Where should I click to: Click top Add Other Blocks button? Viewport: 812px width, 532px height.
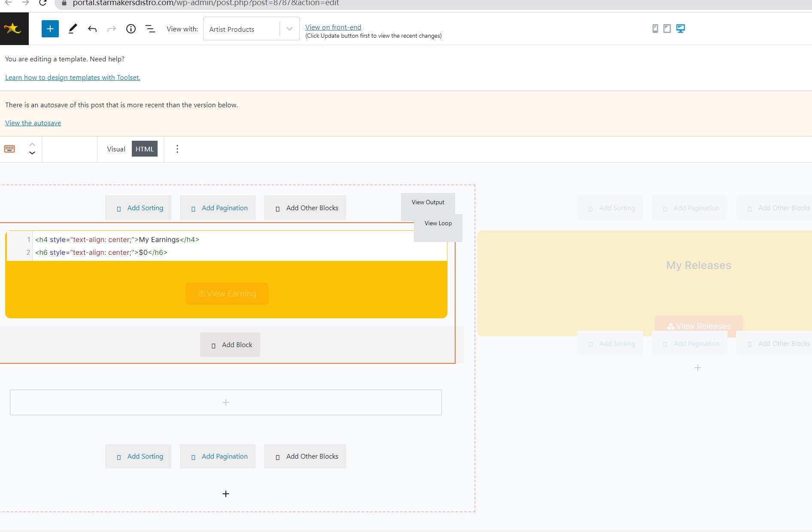[305, 208]
